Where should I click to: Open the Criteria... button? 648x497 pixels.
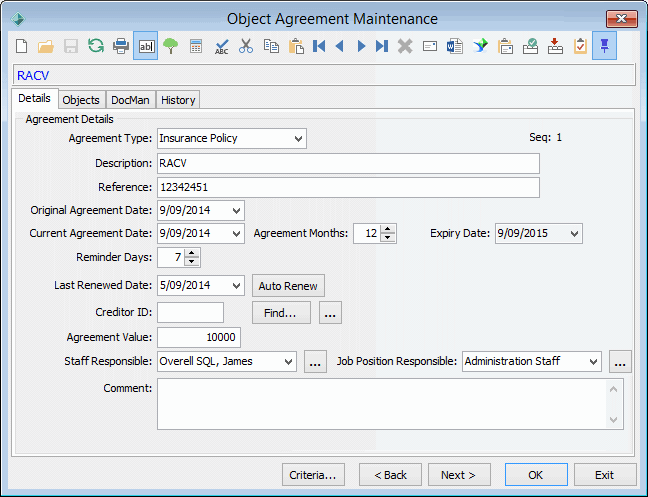313,475
